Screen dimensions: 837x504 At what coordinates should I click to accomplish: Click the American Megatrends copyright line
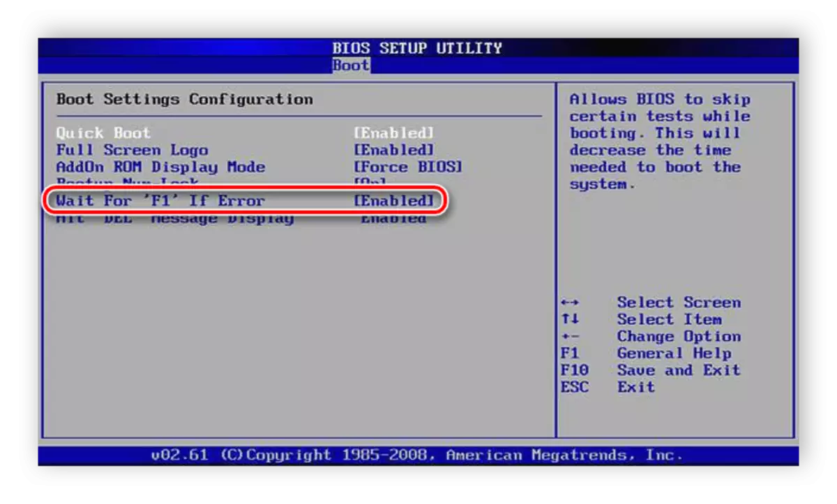tap(417, 455)
